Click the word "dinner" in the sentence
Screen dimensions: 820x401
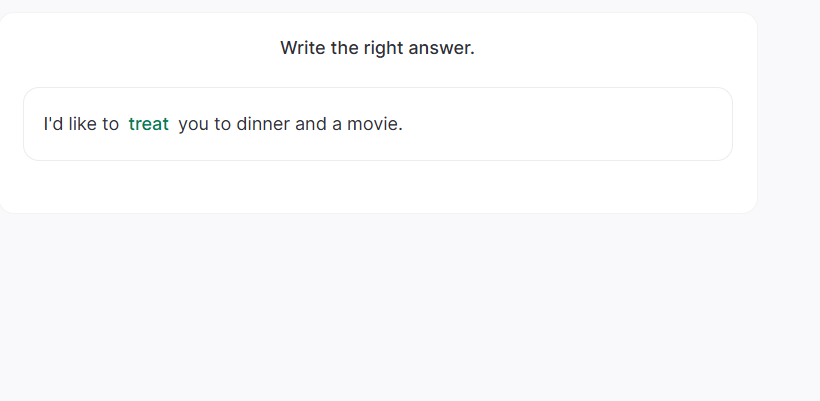tap(263, 124)
